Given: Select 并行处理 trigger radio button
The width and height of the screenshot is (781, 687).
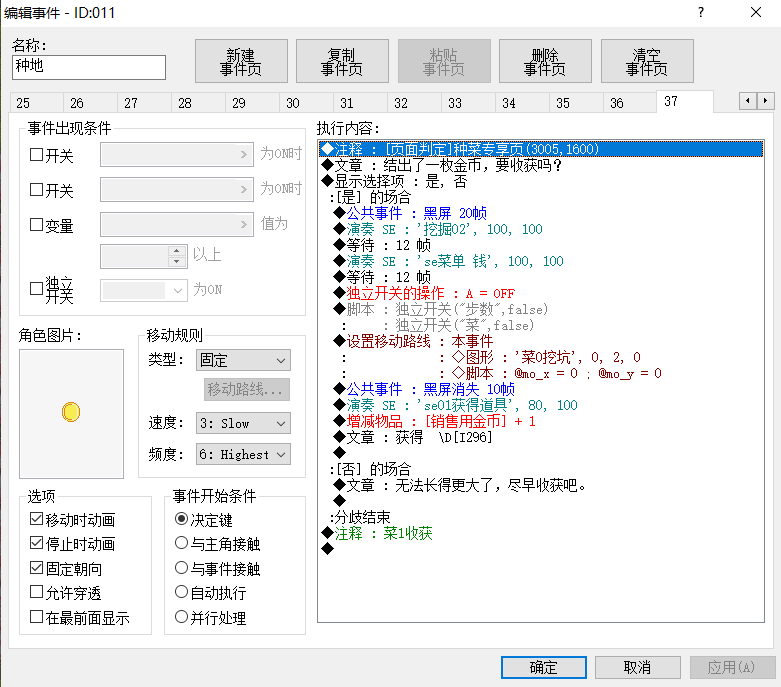Looking at the screenshot, I should (x=181, y=617).
